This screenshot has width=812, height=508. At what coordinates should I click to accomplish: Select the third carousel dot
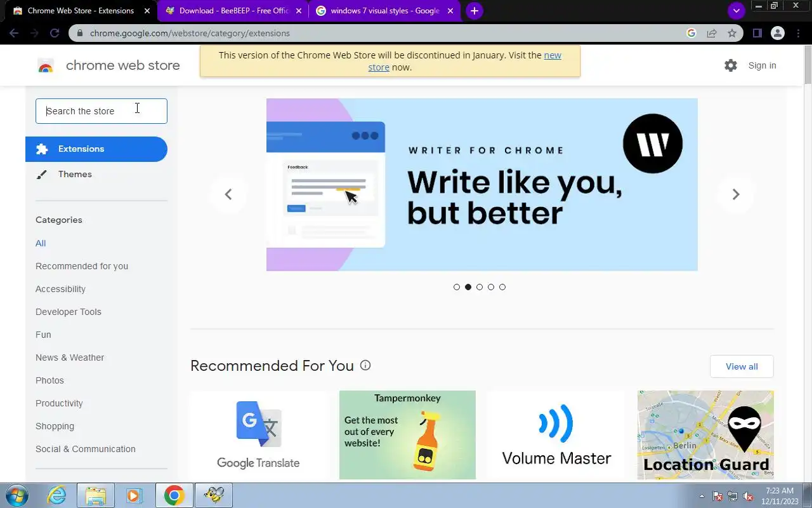pyautogui.click(x=480, y=287)
